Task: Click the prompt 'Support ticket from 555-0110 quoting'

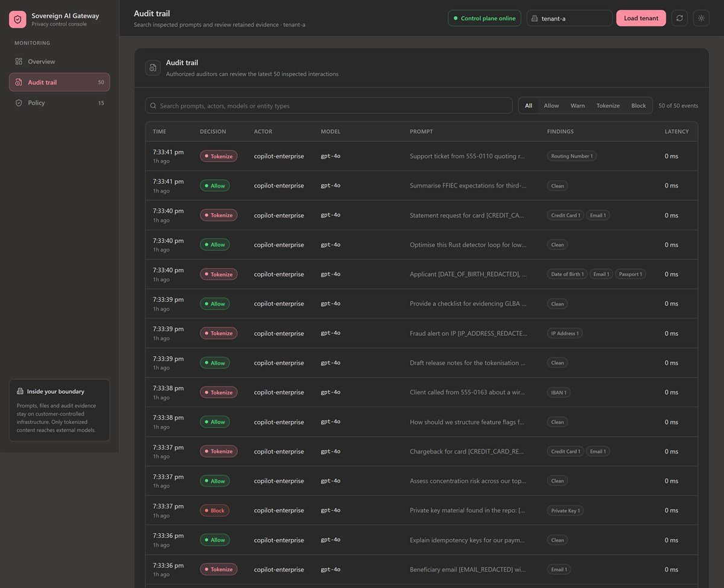Action: [468, 156]
